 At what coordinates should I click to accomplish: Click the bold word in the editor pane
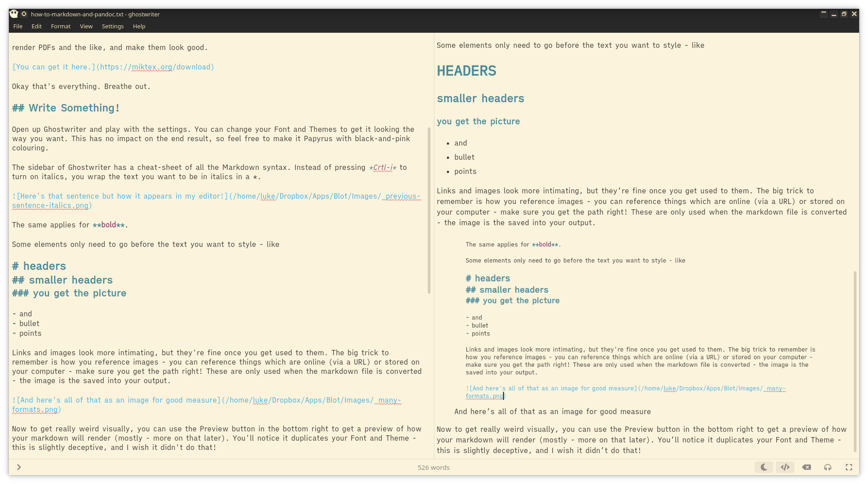coord(108,225)
